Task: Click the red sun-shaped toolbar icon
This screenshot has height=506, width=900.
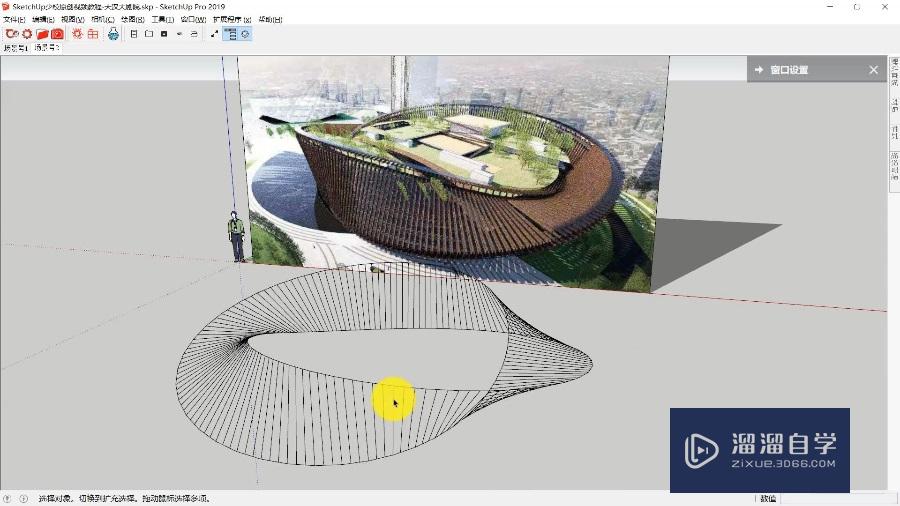Action: pyautogui.click(x=77, y=34)
